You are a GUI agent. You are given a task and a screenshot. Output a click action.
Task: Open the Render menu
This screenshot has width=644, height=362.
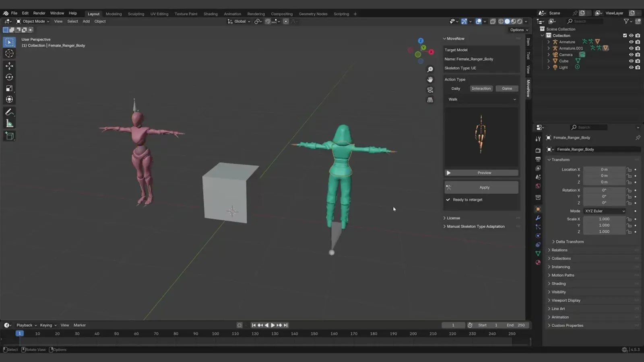(x=39, y=13)
